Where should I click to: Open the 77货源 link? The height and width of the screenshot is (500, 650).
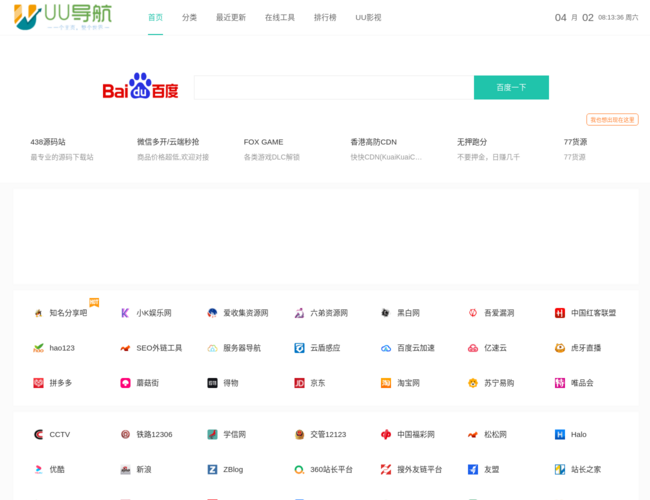point(575,142)
